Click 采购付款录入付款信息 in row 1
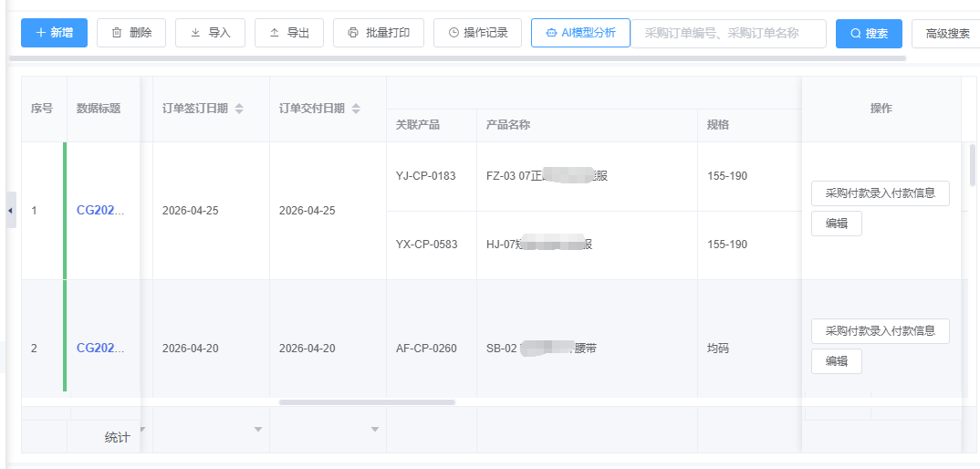Image resolution: width=980 pixels, height=469 pixels. pos(880,193)
